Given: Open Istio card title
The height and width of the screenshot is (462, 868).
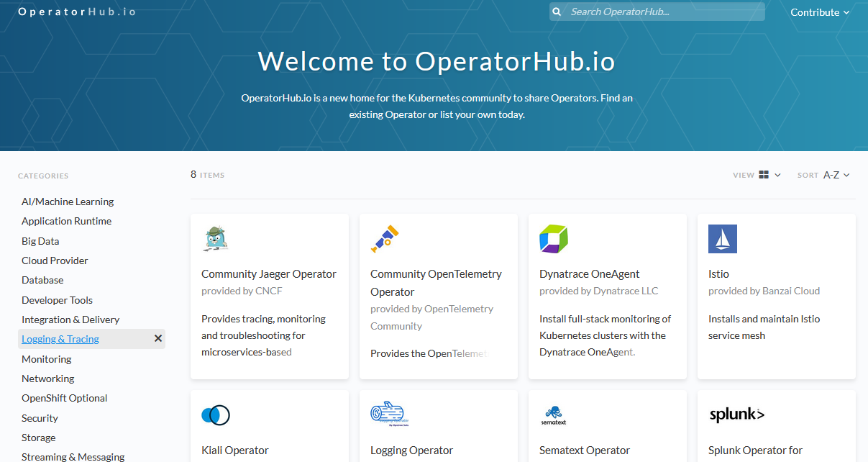Looking at the screenshot, I should click(x=718, y=274).
